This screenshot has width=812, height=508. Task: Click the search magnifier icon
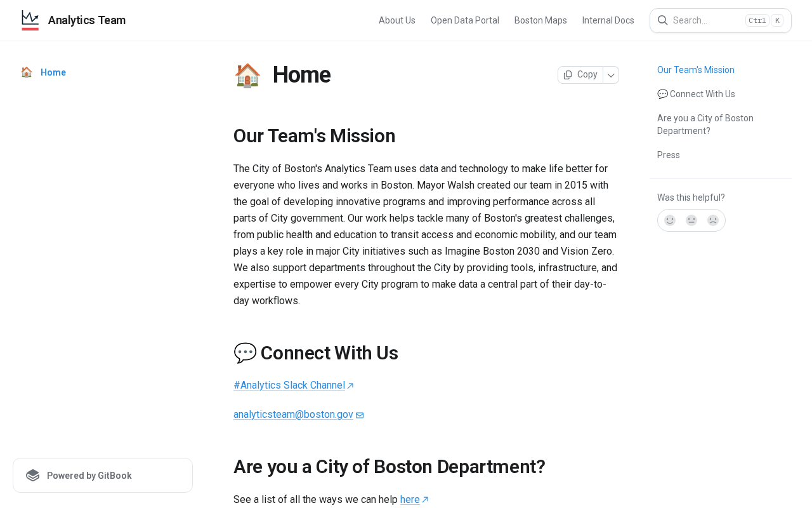tap(662, 20)
